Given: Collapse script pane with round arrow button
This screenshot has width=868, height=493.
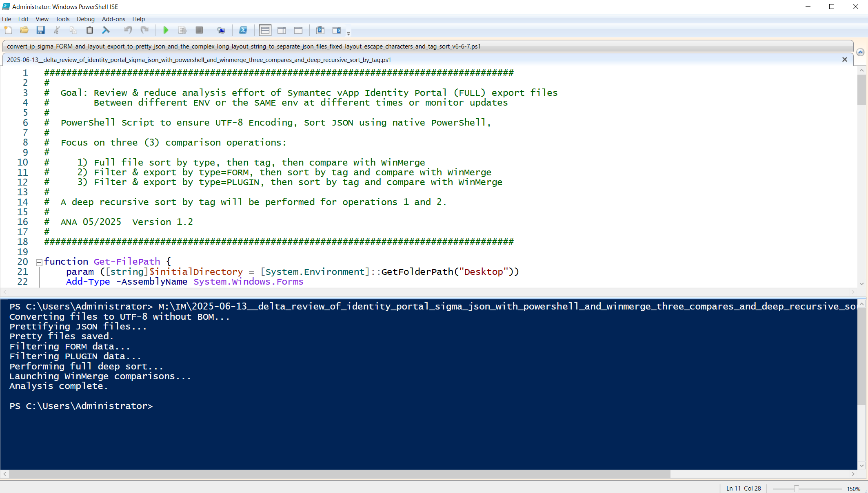Looking at the screenshot, I should coord(860,52).
